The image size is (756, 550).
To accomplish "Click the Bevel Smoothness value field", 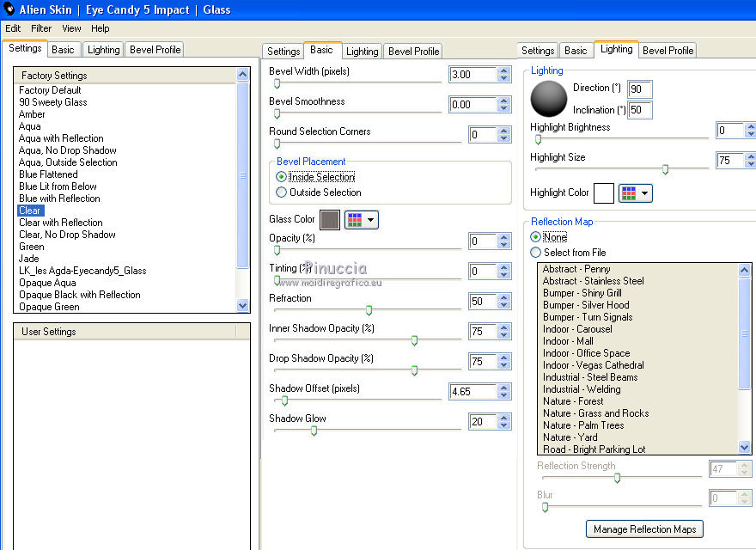I will pyautogui.click(x=472, y=104).
